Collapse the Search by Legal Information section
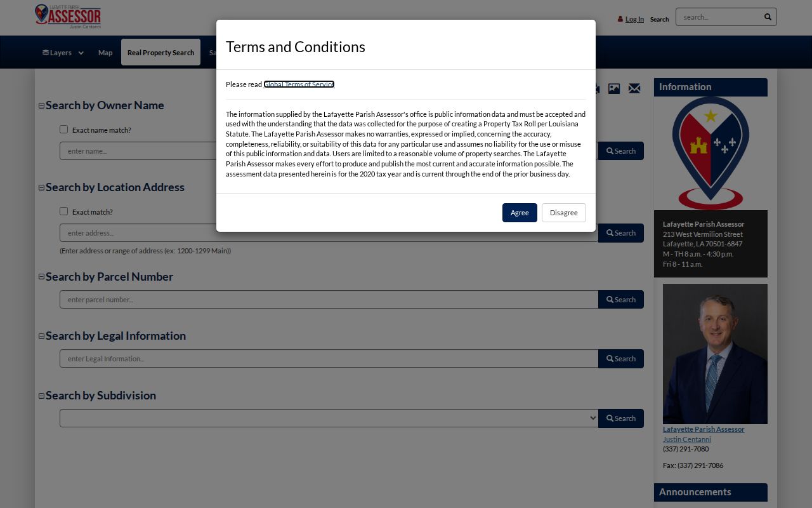 42,337
